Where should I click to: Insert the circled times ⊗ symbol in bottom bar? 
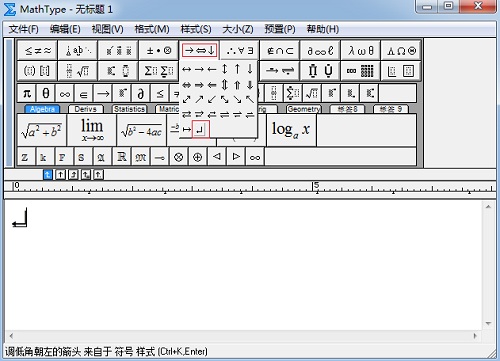pos(179,157)
